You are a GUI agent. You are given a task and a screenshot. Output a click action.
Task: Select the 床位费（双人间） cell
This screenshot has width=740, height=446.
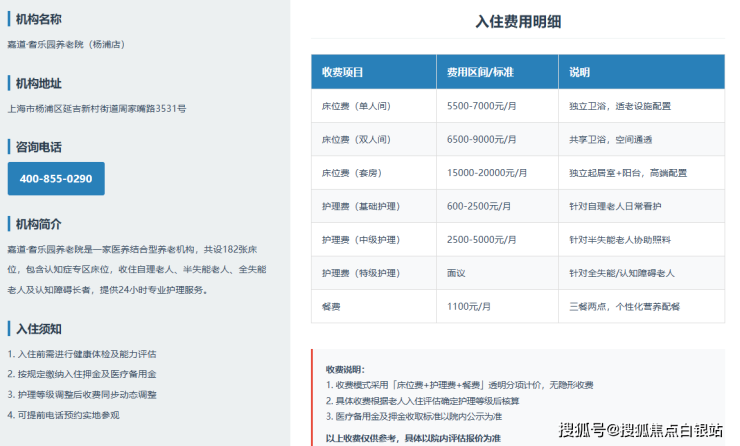click(374, 139)
